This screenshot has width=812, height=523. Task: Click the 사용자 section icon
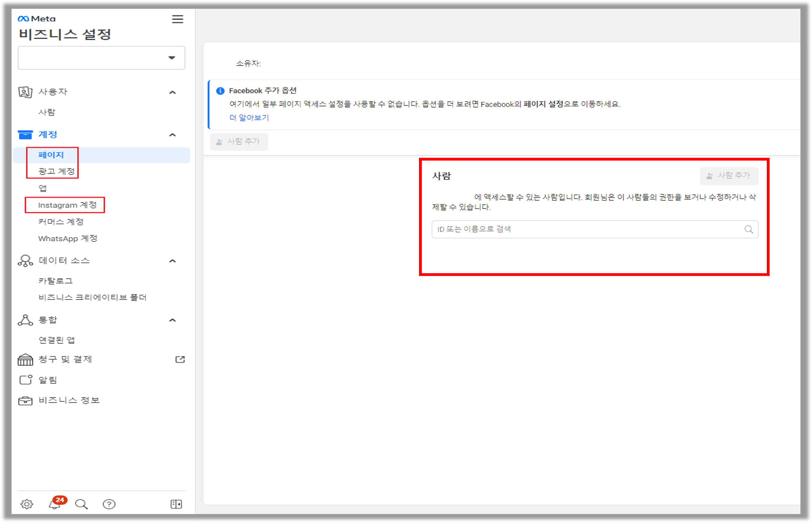coord(25,92)
